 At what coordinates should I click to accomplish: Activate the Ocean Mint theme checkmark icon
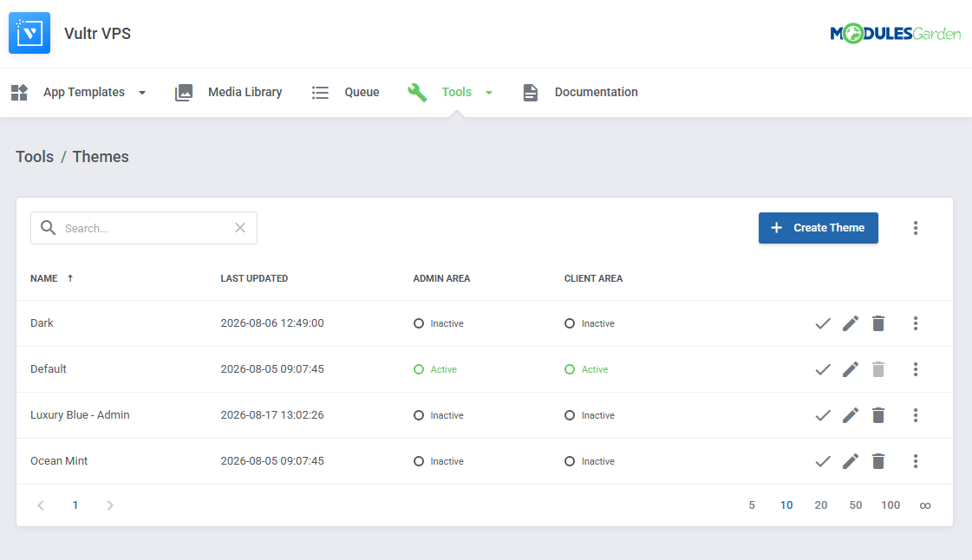(823, 461)
